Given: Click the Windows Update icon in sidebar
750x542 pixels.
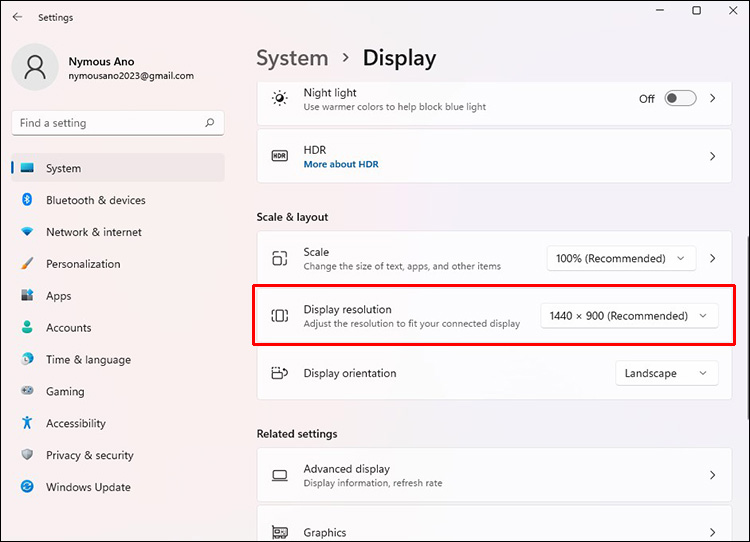Looking at the screenshot, I should coord(27,487).
